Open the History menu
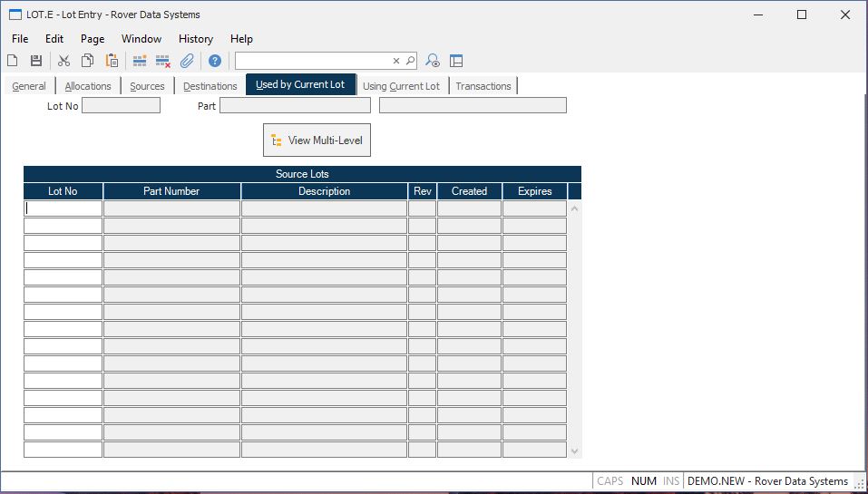Screen dimensions: 868x494 point(195,39)
